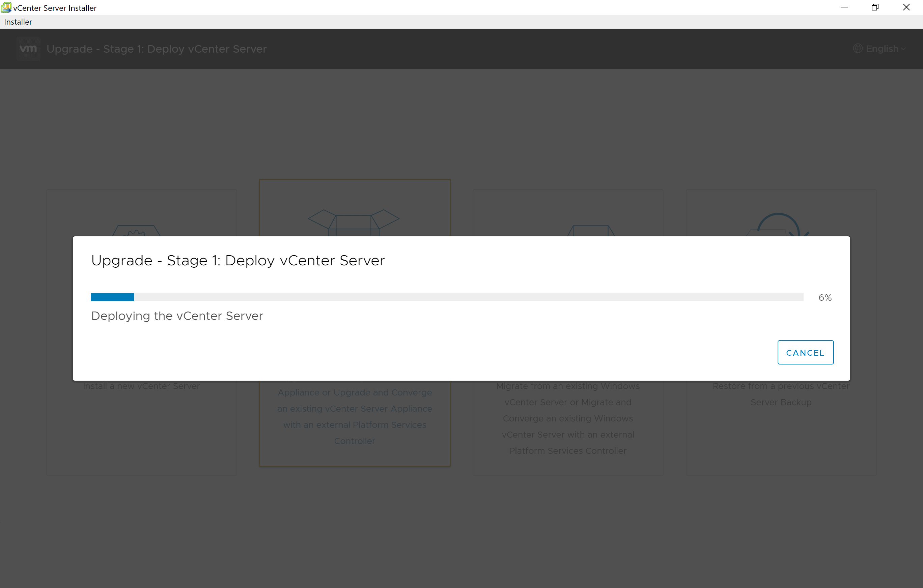The height and width of the screenshot is (588, 923).
Task: Minimize the vCenter Server Installer window
Action: coord(844,7)
